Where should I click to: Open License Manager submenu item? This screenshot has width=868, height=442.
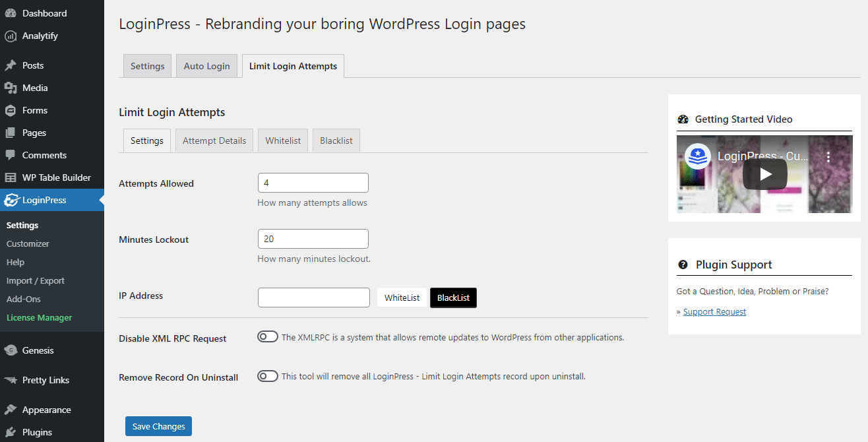pyautogui.click(x=40, y=317)
